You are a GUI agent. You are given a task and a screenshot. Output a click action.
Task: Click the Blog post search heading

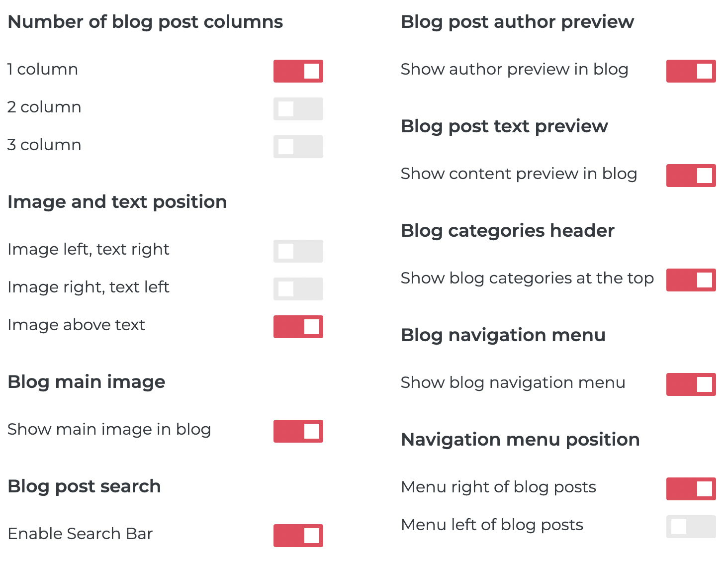point(84,487)
